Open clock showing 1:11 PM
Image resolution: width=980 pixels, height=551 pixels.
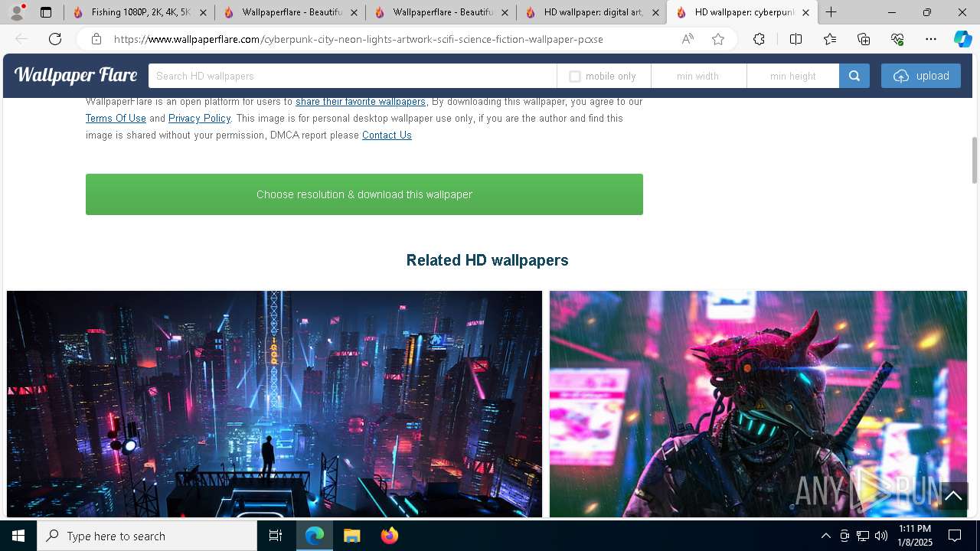click(x=914, y=536)
